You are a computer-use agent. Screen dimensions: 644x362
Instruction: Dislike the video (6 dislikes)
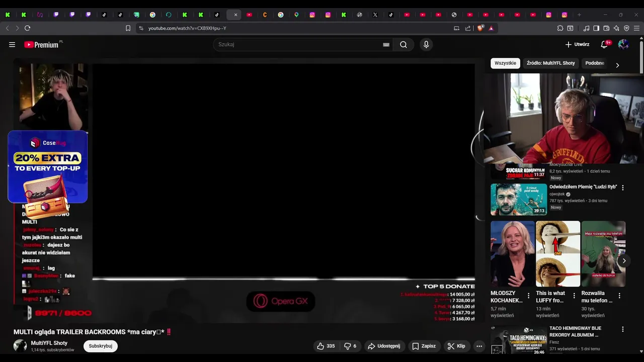pos(350,346)
